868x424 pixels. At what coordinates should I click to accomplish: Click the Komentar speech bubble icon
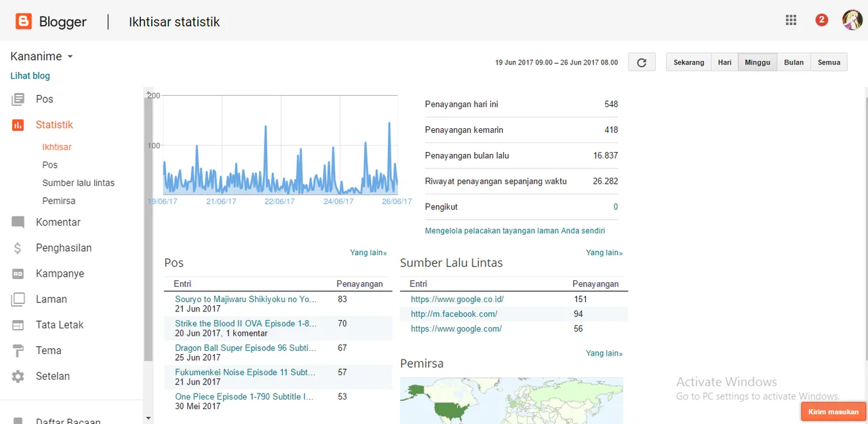pyautogui.click(x=18, y=223)
